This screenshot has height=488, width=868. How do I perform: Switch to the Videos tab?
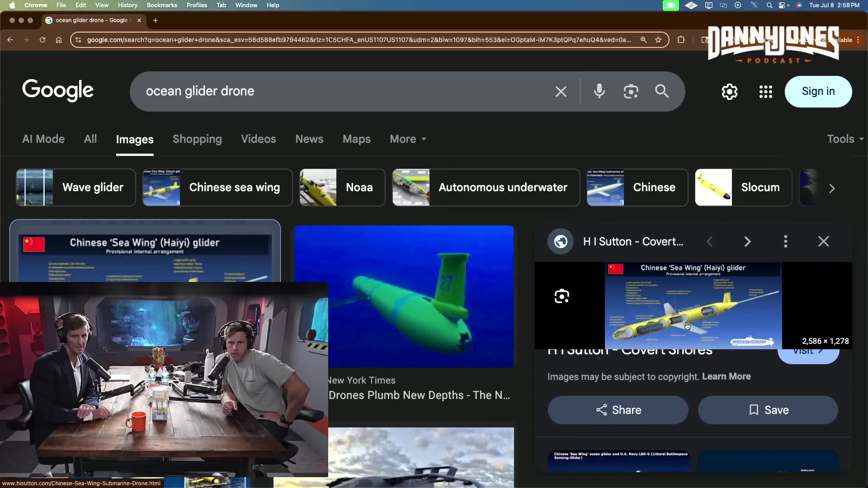[x=258, y=139]
